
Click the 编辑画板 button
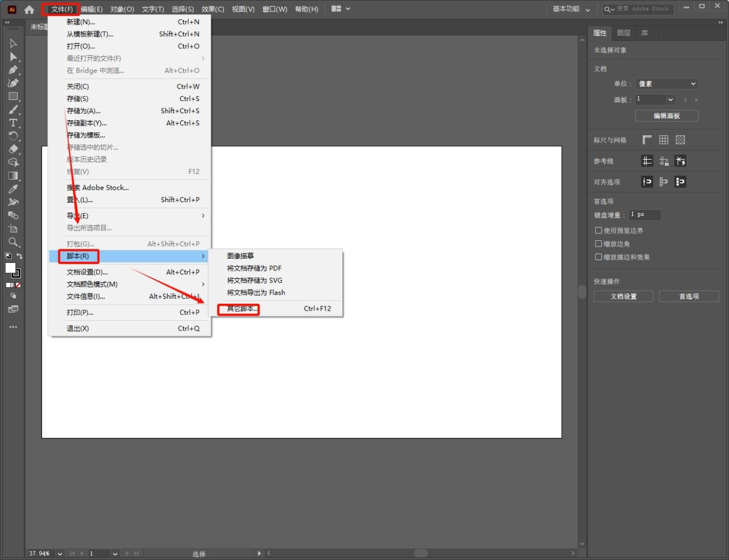pyautogui.click(x=666, y=116)
